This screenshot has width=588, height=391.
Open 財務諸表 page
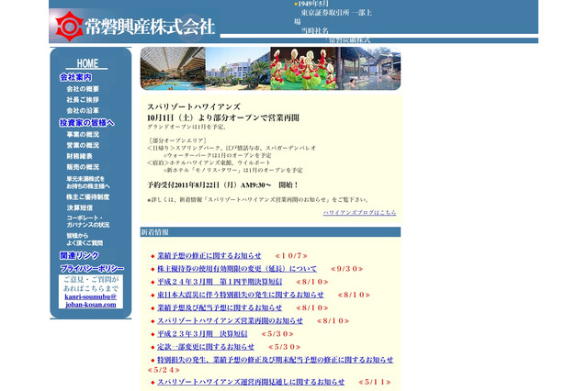(79, 156)
